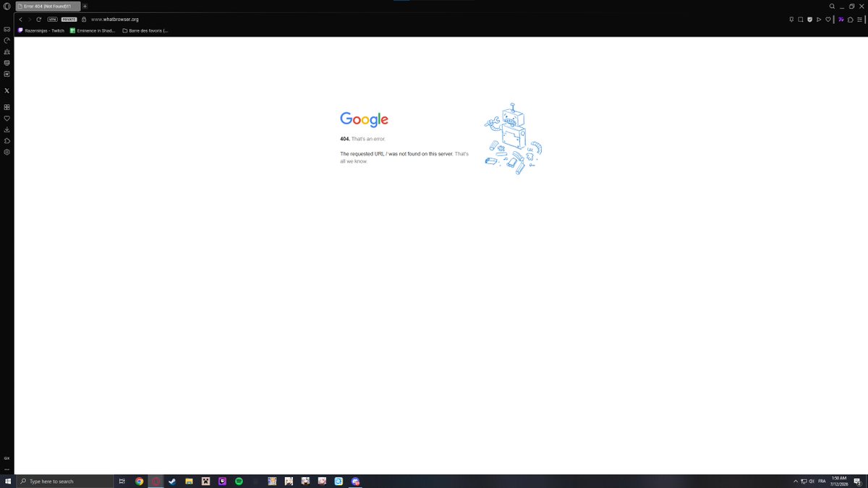868x488 pixels.
Task: Click 'The requested URL / was not found' text
Action: pyautogui.click(x=396, y=154)
